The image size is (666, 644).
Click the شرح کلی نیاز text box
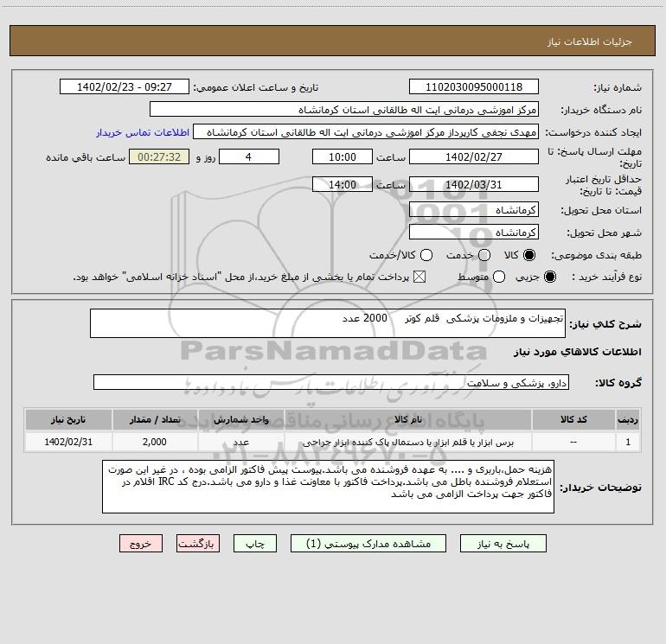click(x=328, y=323)
